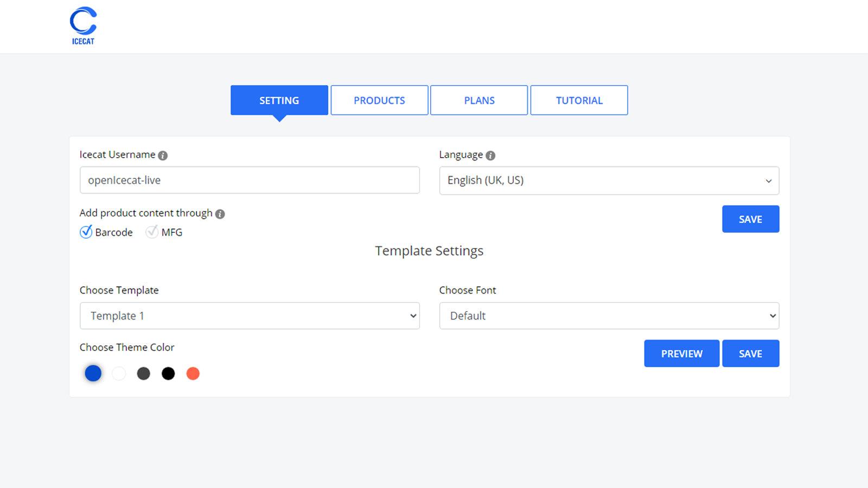Click the Preview button

[681, 354]
